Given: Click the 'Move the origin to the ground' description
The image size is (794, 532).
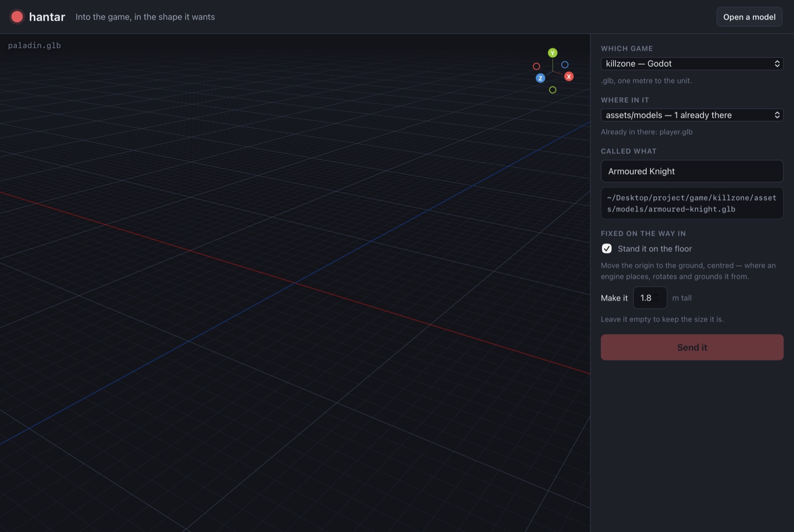Looking at the screenshot, I should (x=688, y=271).
